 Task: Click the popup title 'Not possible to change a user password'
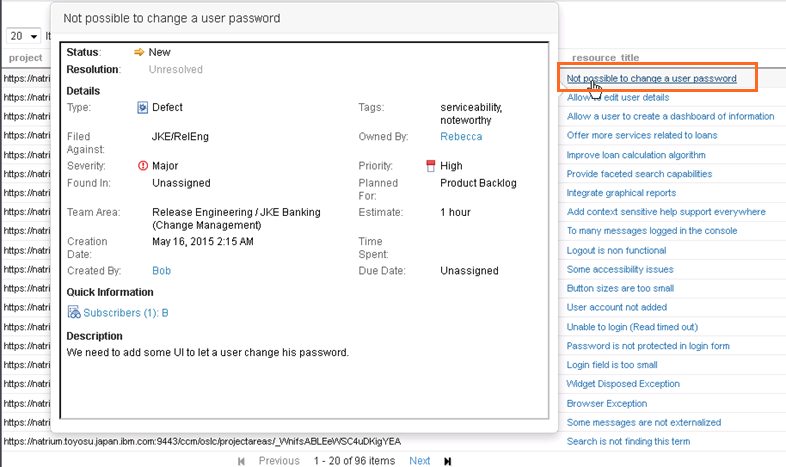pyautogui.click(x=172, y=19)
